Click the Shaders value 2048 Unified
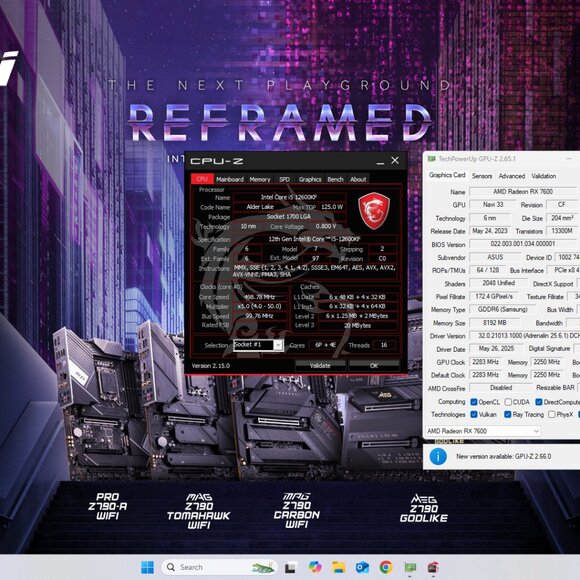The image size is (580, 580). tap(499, 283)
